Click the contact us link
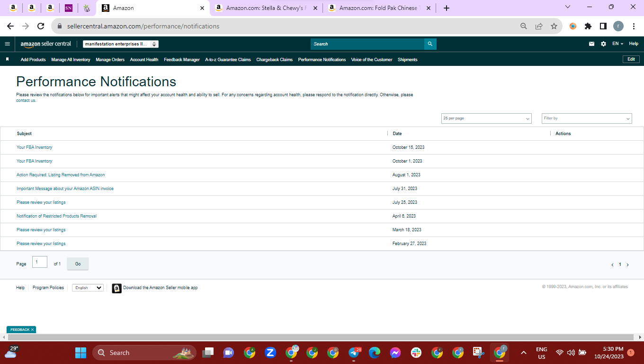Screen dimensions: 644x364 (26, 100)
